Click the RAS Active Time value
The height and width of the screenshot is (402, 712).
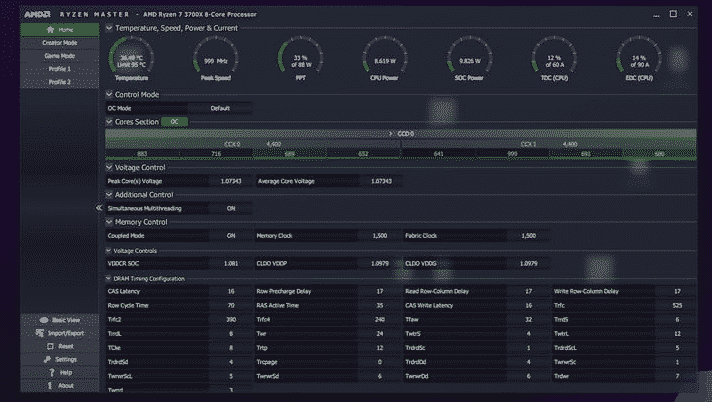(380, 305)
